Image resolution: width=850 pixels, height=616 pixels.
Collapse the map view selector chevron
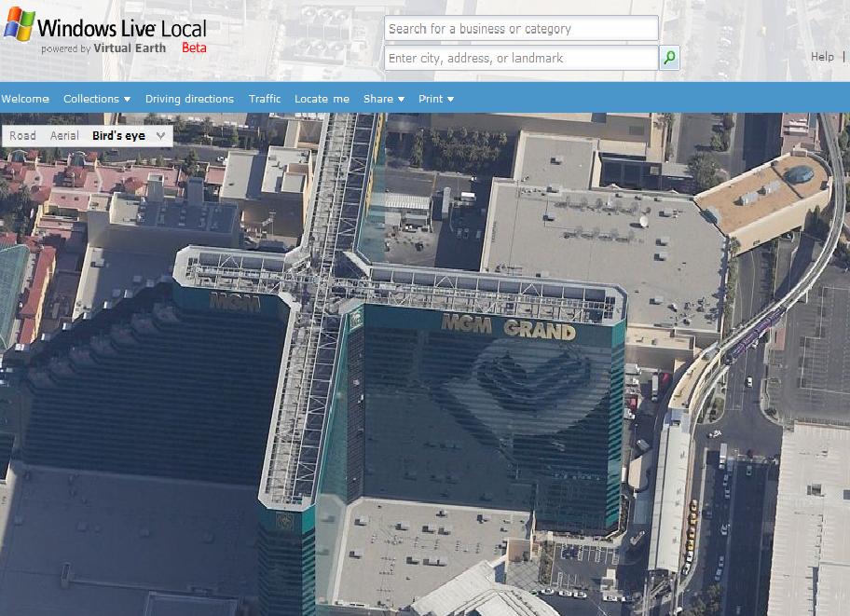(160, 135)
